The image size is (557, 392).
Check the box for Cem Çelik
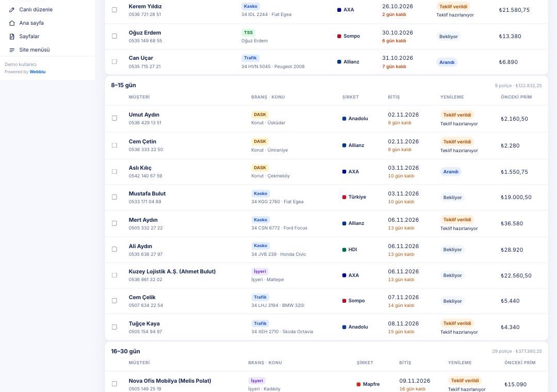click(x=114, y=301)
